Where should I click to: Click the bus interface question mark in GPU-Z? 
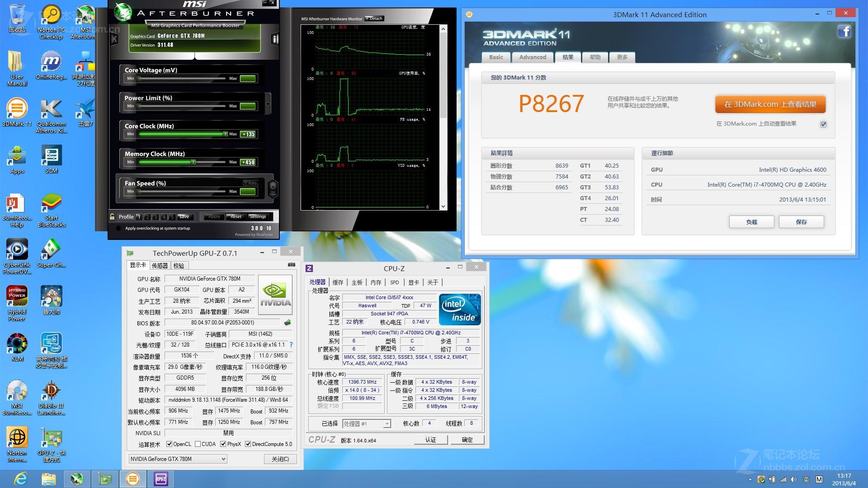pyautogui.click(x=291, y=345)
